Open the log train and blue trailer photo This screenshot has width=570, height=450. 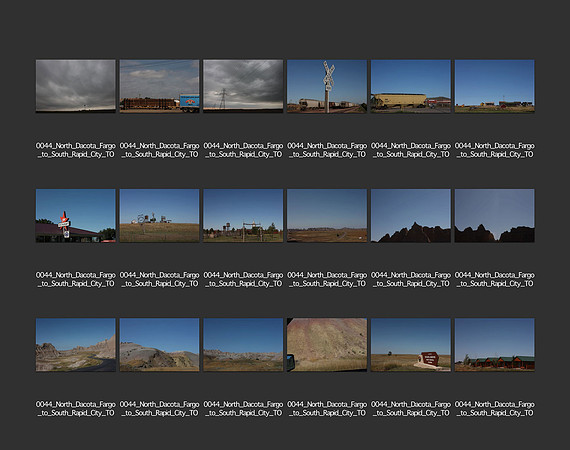point(160,86)
